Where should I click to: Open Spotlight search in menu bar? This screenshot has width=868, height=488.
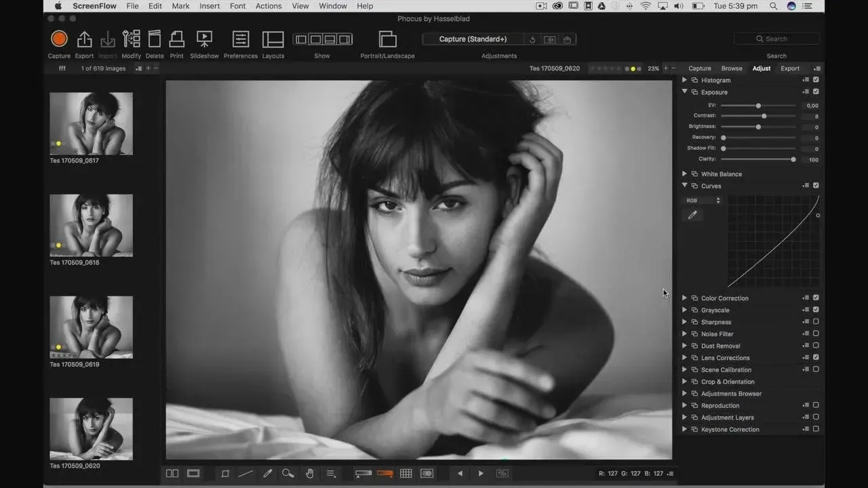774,6
